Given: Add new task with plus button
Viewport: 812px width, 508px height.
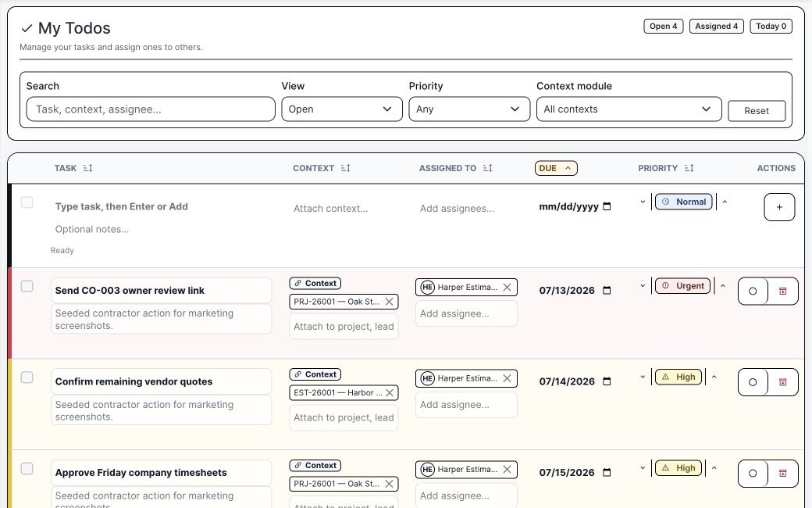Looking at the screenshot, I should click(779, 207).
